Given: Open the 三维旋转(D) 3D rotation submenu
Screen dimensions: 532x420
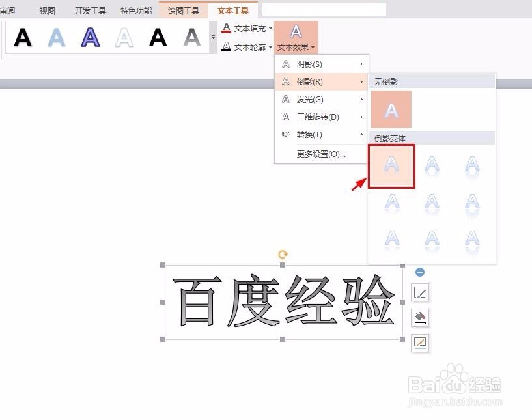Looking at the screenshot, I should tap(321, 117).
